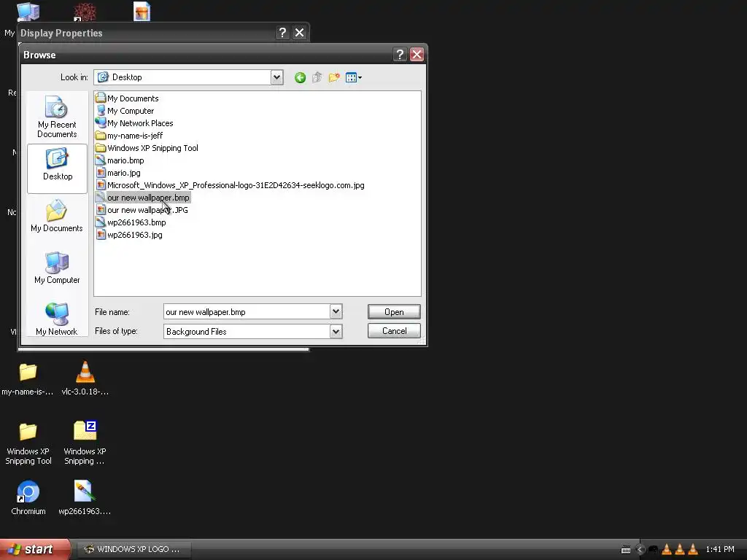The width and height of the screenshot is (747, 560).
Task: Select Windows XP Snipping Tool desktop folder
Action: 28,443
